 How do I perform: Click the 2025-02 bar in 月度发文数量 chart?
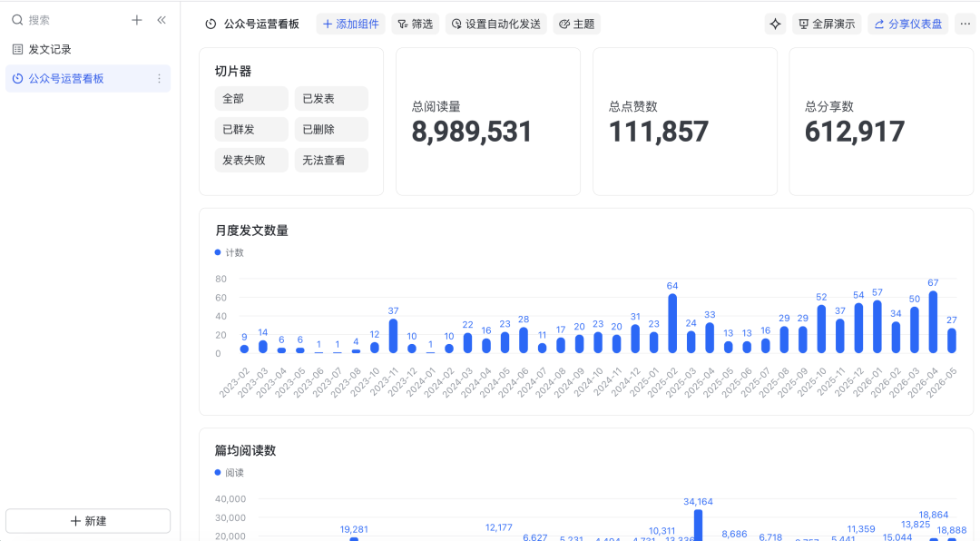click(x=672, y=324)
